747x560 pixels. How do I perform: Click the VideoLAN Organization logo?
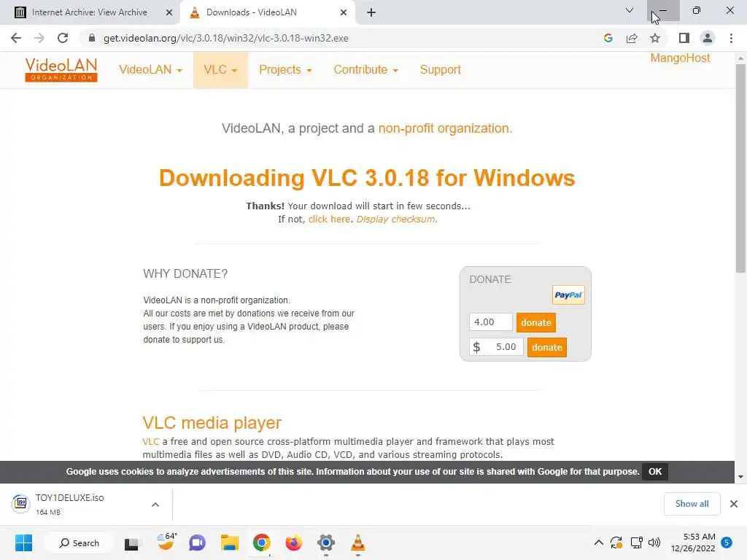tap(61, 69)
